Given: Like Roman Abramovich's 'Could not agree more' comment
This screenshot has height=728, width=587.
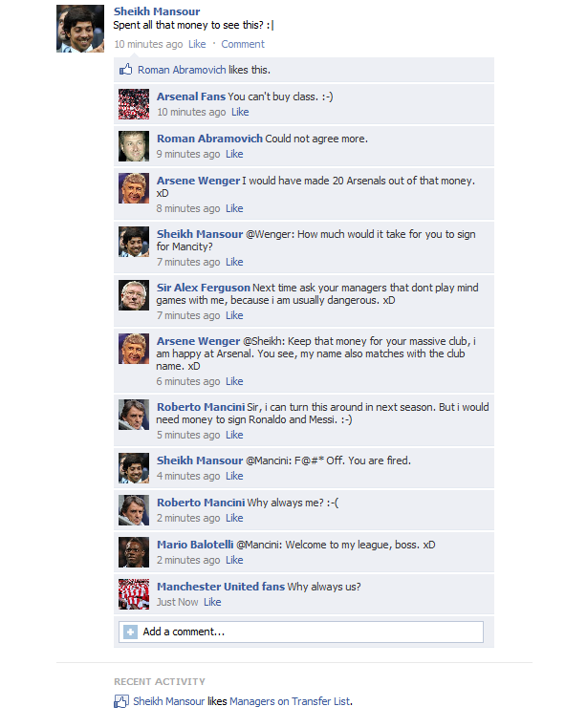Looking at the screenshot, I should [x=234, y=154].
